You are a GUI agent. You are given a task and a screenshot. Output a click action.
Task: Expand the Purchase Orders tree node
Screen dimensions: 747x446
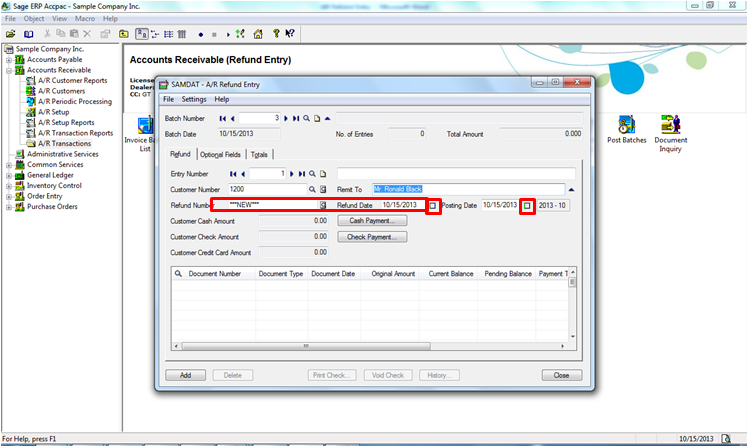(9, 207)
